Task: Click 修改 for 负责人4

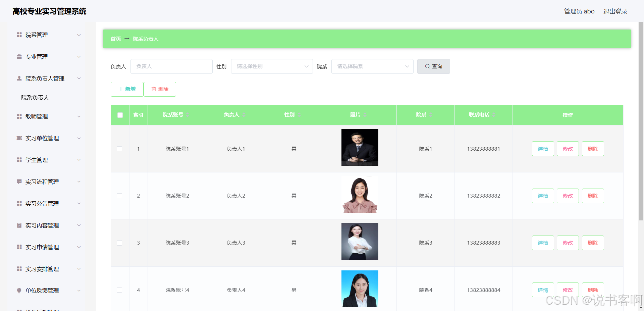Action: coord(568,290)
